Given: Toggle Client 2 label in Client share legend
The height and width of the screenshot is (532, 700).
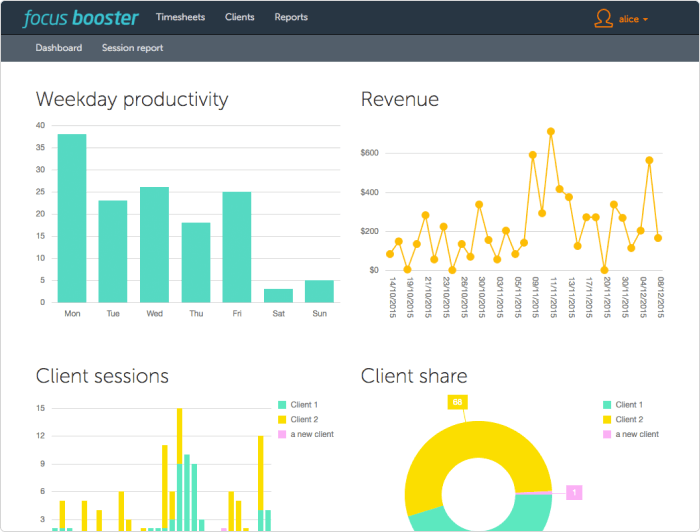Looking at the screenshot, I should tap(629, 420).
